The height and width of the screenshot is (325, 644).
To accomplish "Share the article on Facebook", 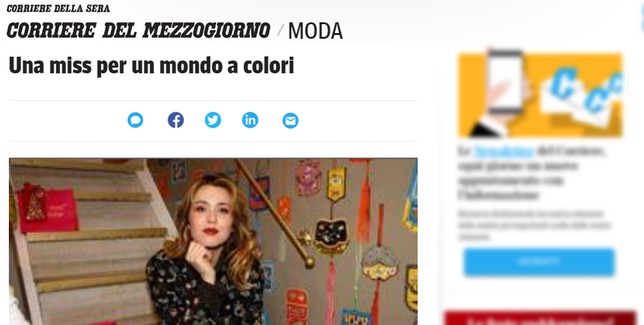I will click(x=176, y=120).
